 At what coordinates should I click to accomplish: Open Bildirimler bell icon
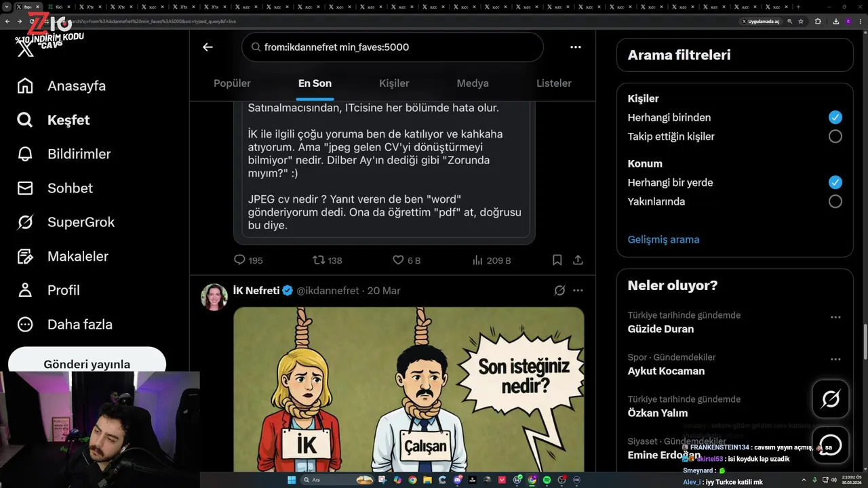[25, 154]
